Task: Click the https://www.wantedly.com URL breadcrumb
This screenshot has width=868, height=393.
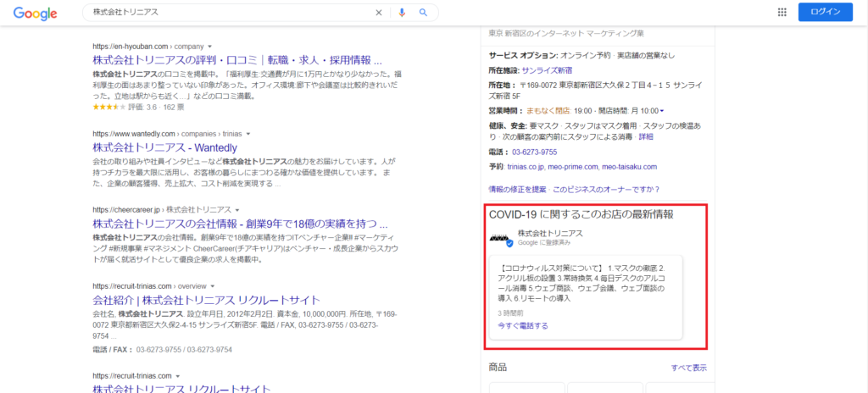Action: pos(169,134)
